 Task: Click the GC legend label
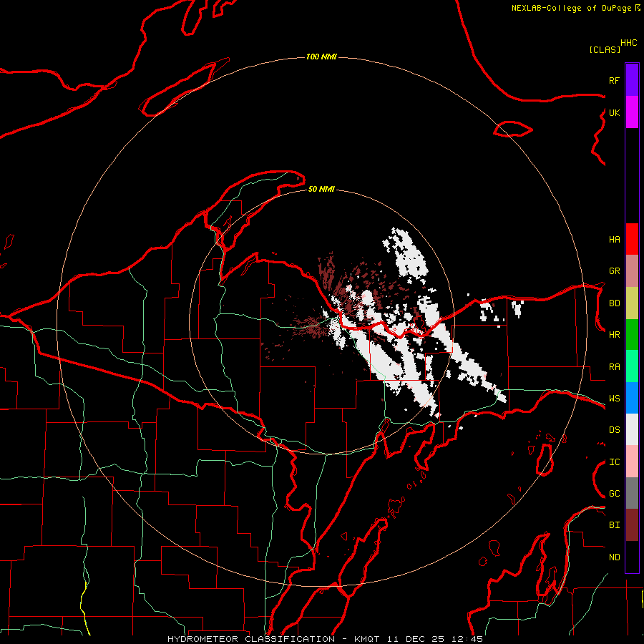614,494
